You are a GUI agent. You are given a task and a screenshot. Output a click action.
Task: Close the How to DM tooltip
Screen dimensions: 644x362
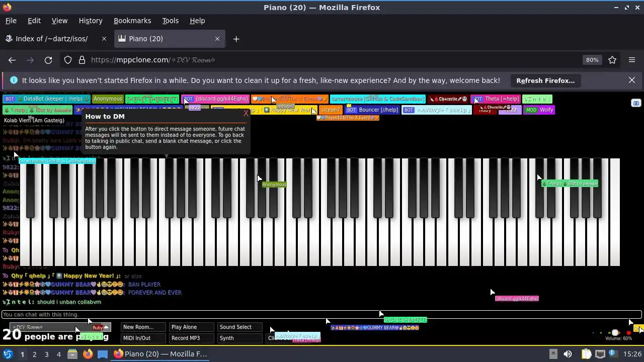coord(246,113)
